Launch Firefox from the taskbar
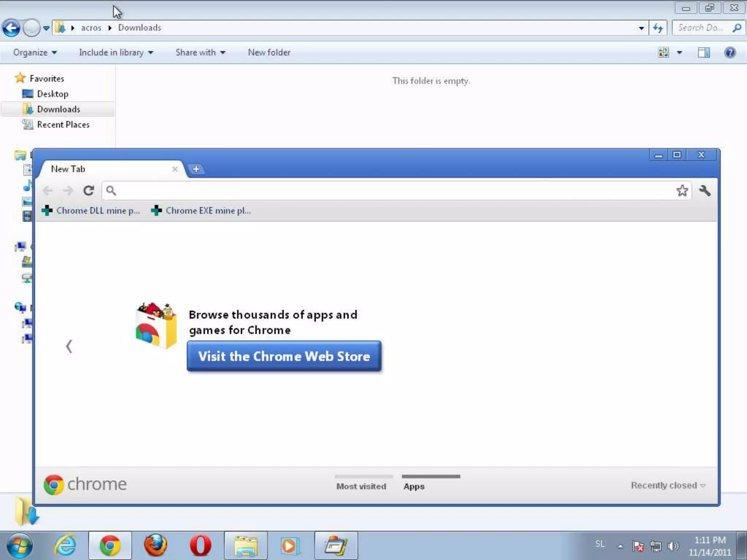The height and width of the screenshot is (560, 747). pyautogui.click(x=156, y=546)
